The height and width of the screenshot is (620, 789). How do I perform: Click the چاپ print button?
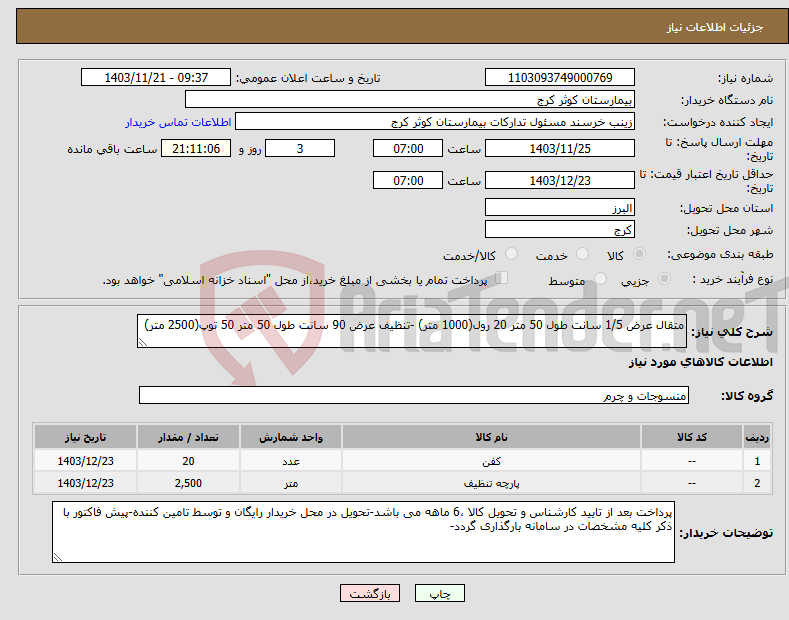439,594
